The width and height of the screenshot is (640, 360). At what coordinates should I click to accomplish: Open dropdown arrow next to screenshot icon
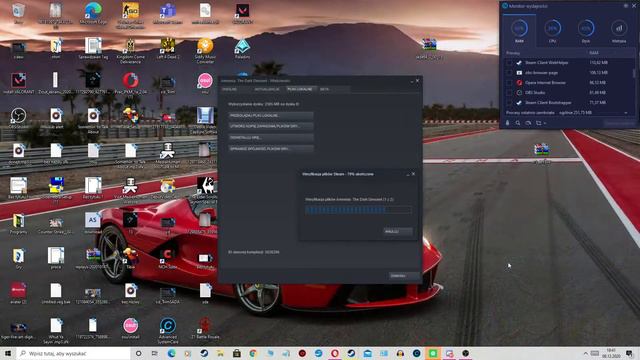(x=545, y=123)
